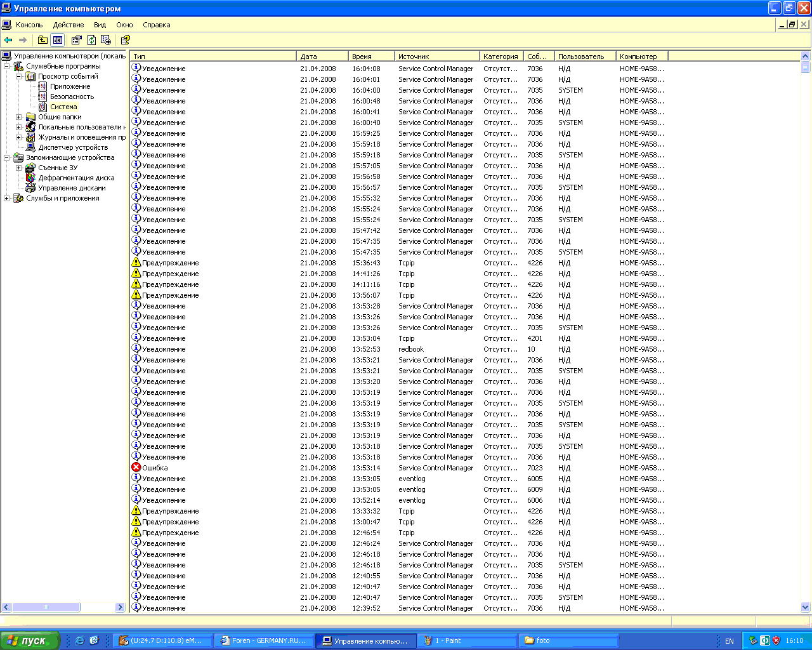Sort events by the Время column header
812x650 pixels.
371,56
